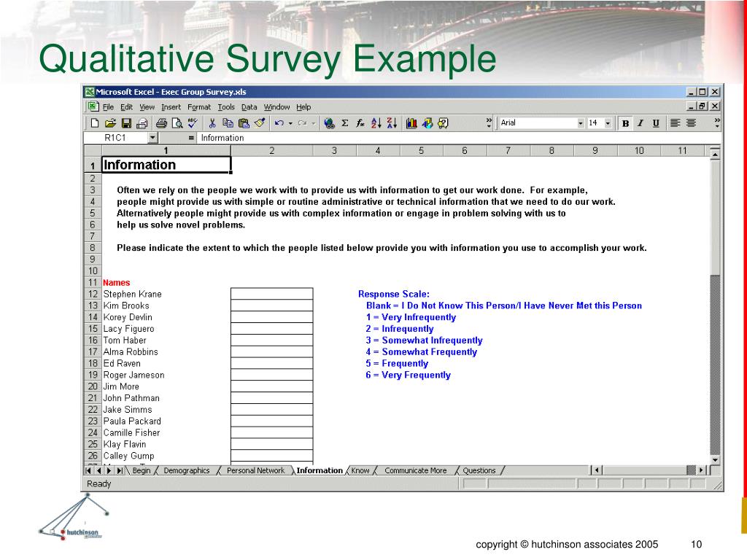Image resolution: width=747 pixels, height=560 pixels.
Task: Sort descending with the Z-A icon
Action: 392,123
